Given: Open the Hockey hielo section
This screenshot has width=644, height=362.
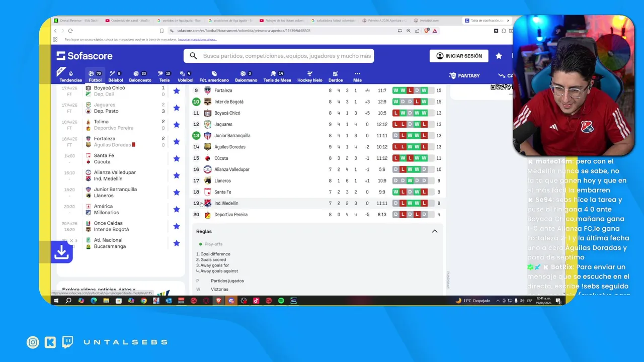Looking at the screenshot, I should (x=309, y=76).
